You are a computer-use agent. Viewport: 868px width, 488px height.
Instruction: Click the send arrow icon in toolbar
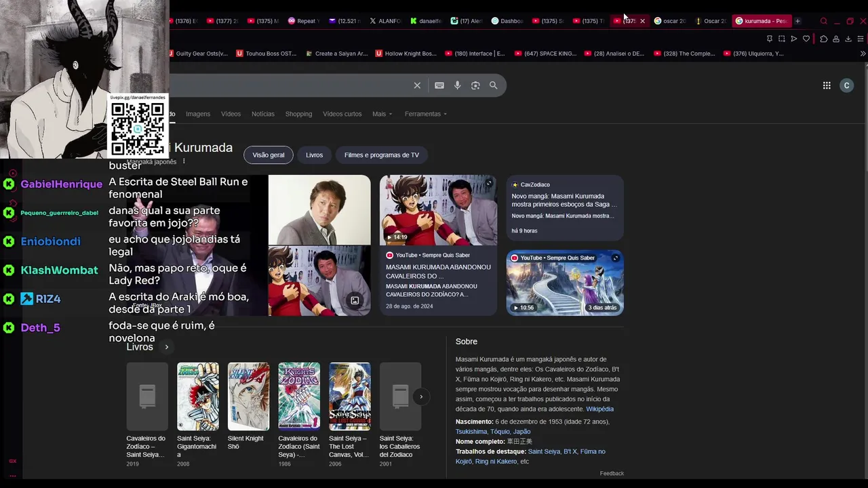point(793,39)
